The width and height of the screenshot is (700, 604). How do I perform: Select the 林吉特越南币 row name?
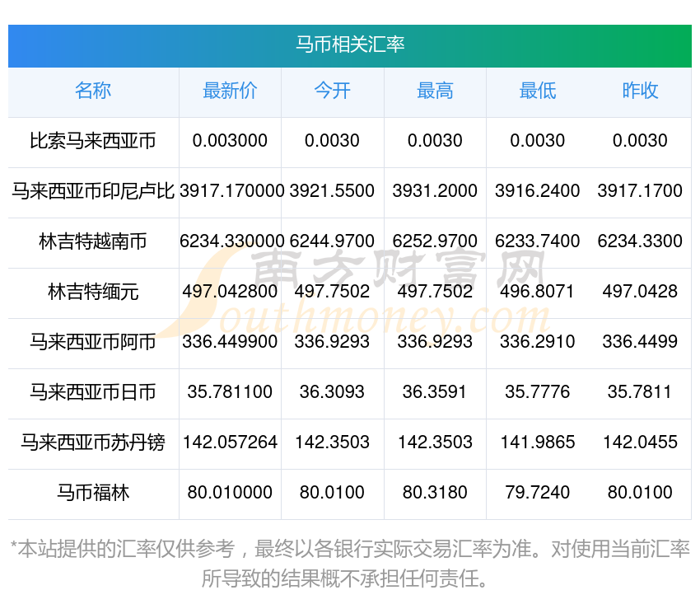click(x=93, y=241)
